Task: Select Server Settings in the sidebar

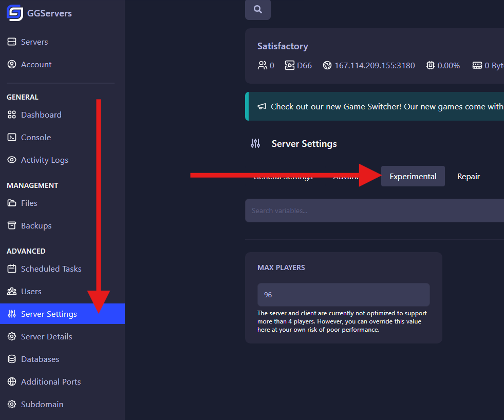Action: (49, 314)
